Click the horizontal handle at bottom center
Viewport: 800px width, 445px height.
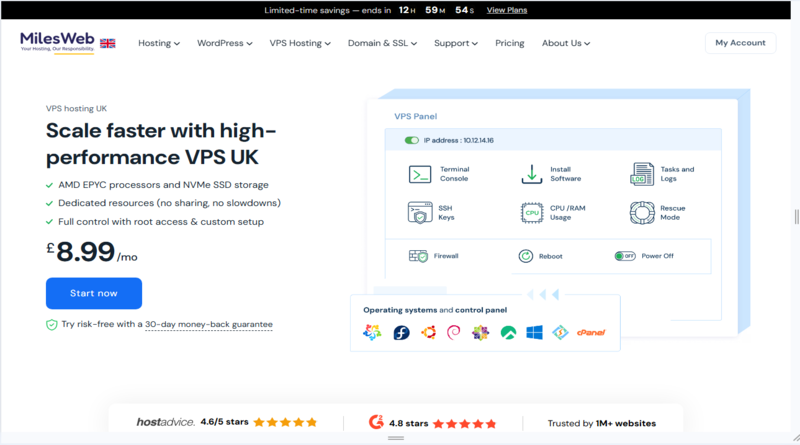[x=396, y=438]
